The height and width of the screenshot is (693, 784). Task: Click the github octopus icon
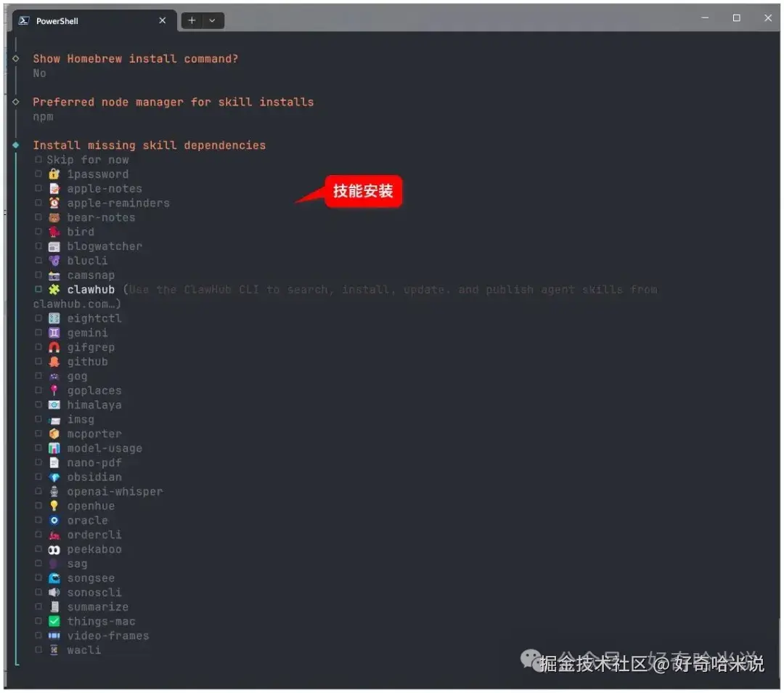coord(54,362)
